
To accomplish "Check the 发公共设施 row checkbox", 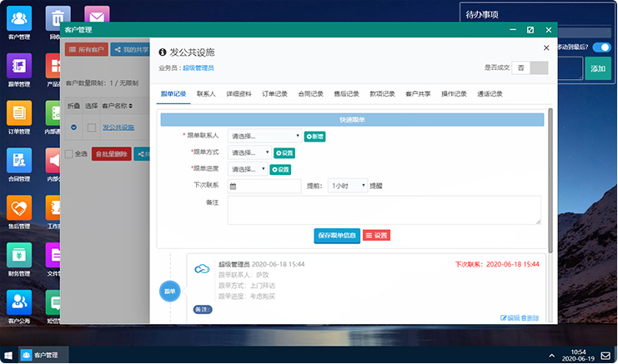I will (x=92, y=127).
